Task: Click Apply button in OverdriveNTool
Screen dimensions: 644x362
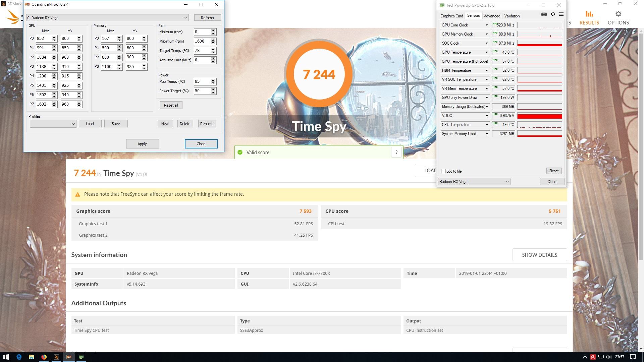Action: [x=142, y=144]
